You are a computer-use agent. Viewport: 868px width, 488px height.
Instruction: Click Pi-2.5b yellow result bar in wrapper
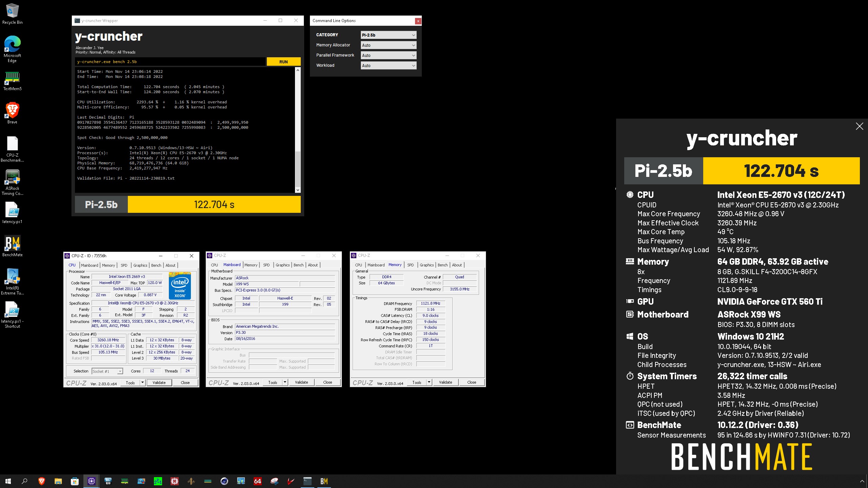(x=214, y=205)
